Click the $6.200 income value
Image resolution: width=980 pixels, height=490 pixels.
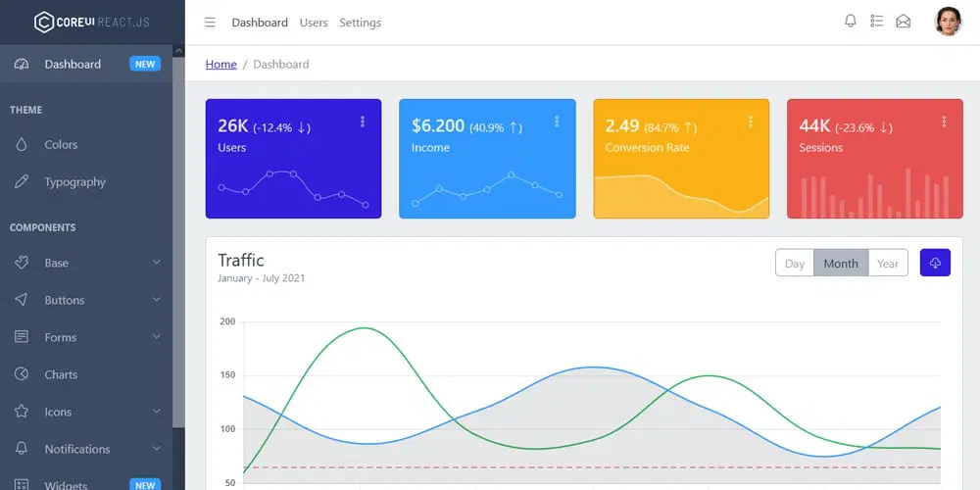[437, 125]
